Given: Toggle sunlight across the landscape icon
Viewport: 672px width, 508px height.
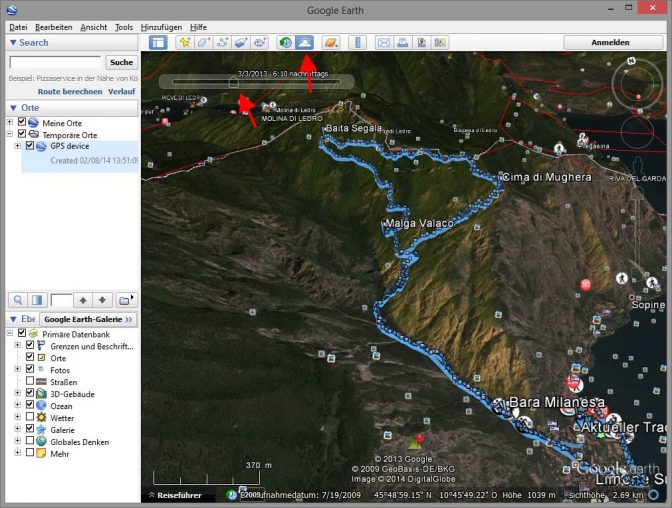Looking at the screenshot, I should click(304, 42).
